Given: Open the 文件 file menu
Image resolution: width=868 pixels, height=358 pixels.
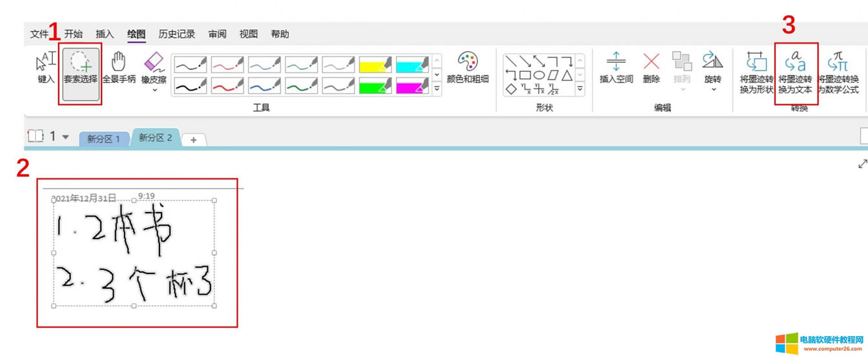Looking at the screenshot, I should click(39, 34).
